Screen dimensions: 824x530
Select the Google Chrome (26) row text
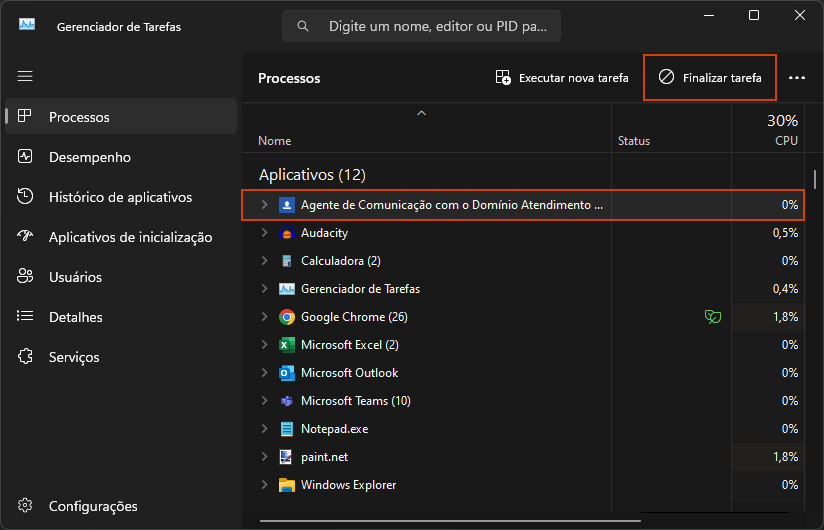point(354,317)
